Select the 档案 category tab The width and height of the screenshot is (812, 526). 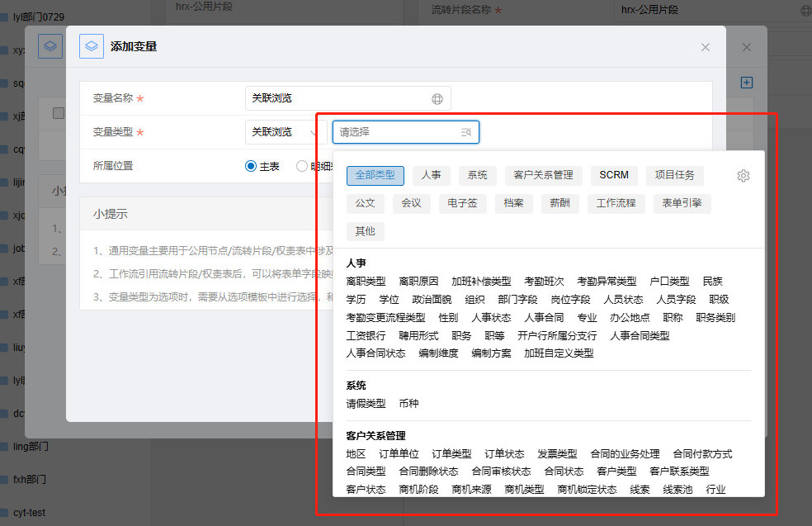coord(513,203)
